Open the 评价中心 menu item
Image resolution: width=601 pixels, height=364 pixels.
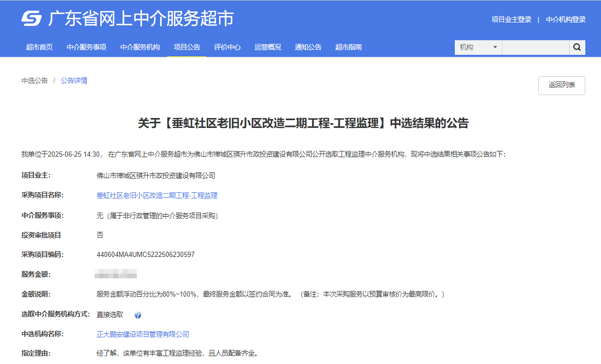click(x=227, y=47)
